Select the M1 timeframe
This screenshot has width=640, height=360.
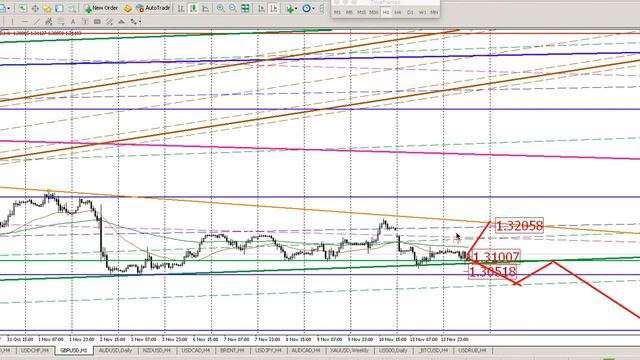pos(337,12)
